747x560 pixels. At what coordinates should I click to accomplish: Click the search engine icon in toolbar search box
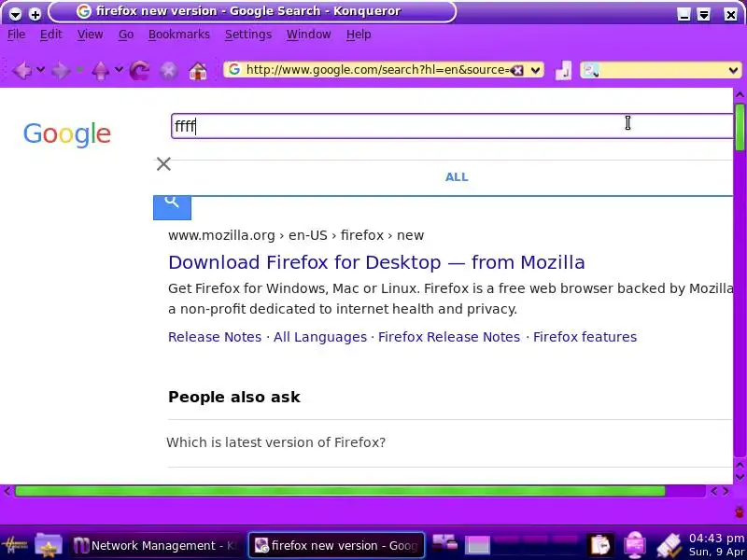(591, 71)
